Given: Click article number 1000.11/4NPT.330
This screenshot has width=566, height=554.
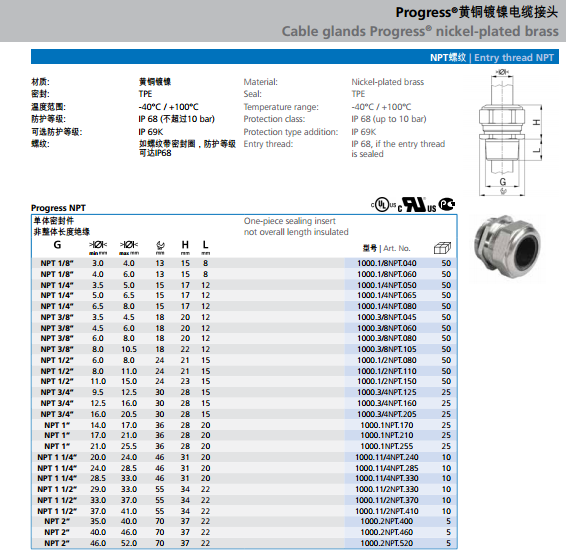Looking at the screenshot, I should click(x=387, y=478).
